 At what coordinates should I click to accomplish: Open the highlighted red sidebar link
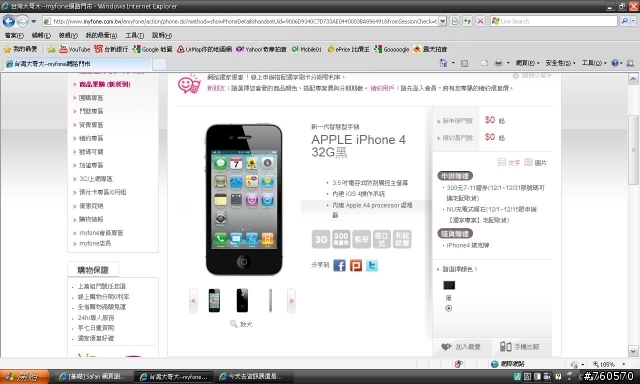point(104,84)
